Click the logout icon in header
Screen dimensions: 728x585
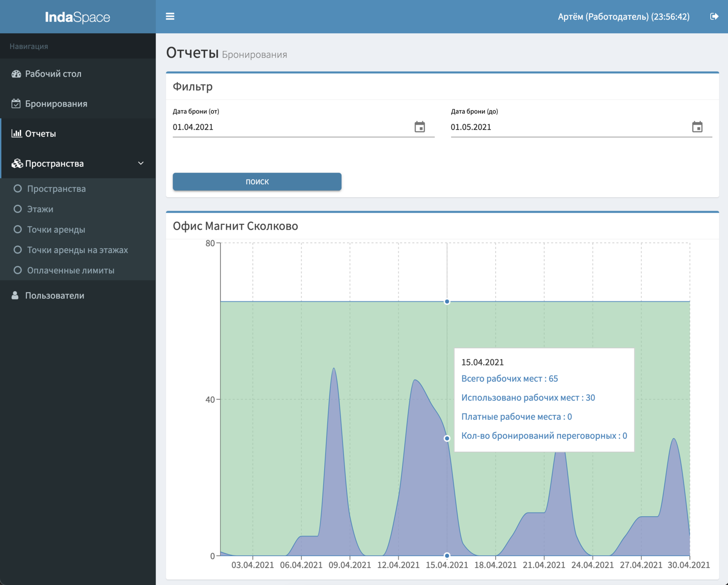pos(714,16)
